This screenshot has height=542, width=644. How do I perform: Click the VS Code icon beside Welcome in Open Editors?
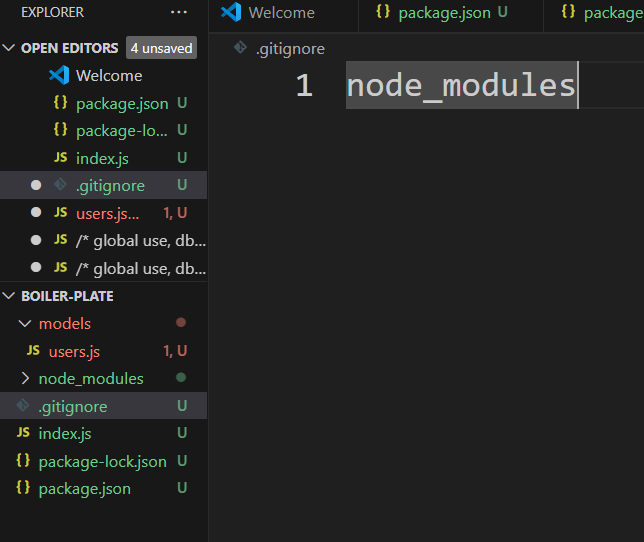pyautogui.click(x=59, y=75)
